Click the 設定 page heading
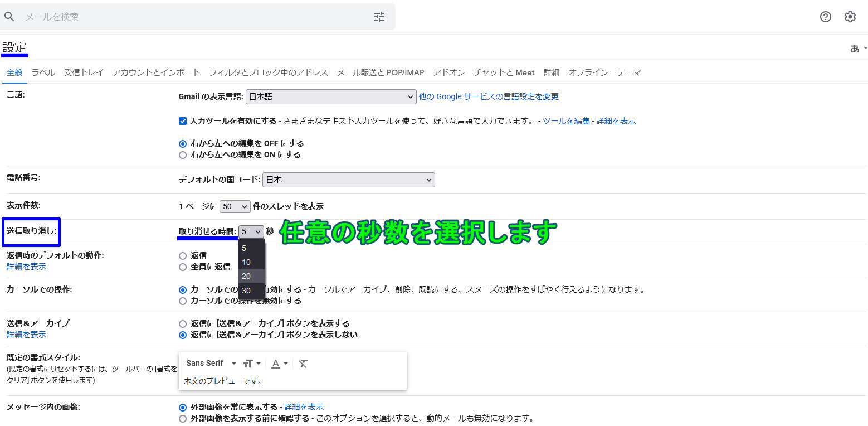868x426 pixels. [x=14, y=48]
